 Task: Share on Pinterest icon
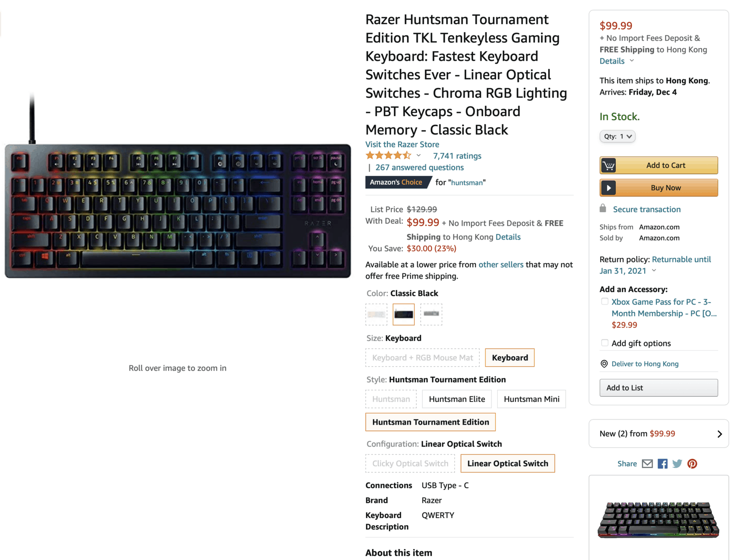click(x=692, y=464)
